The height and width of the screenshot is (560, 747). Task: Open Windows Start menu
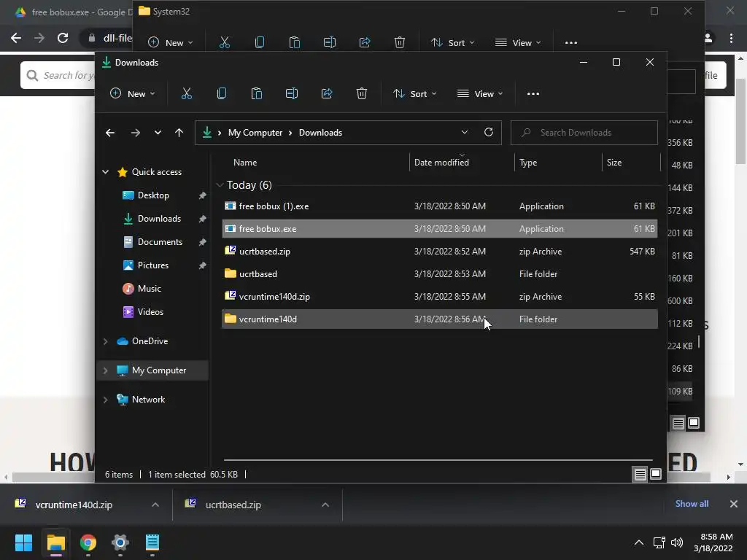pyautogui.click(x=23, y=542)
